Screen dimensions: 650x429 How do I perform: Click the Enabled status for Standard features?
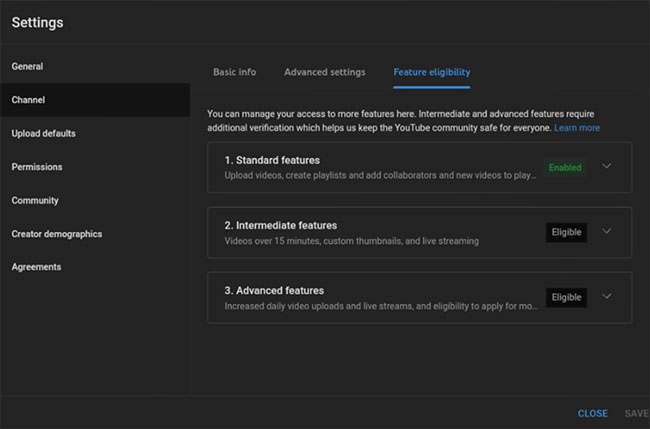[x=565, y=167]
